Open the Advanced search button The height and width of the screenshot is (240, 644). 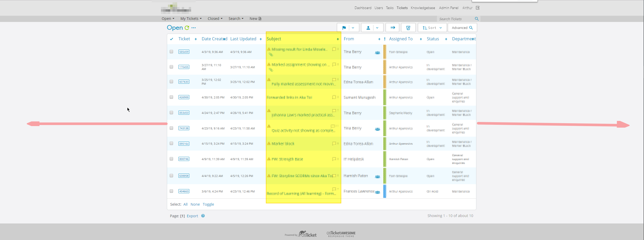pos(462,28)
